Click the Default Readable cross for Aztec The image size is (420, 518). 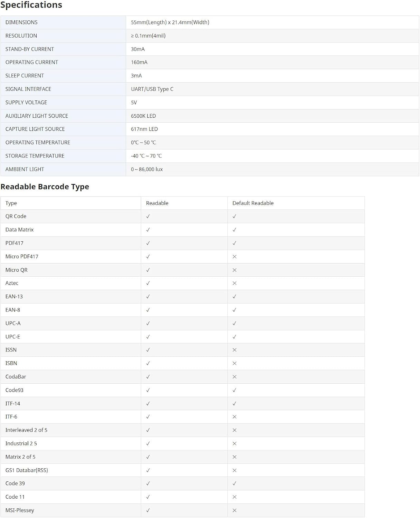[235, 283]
